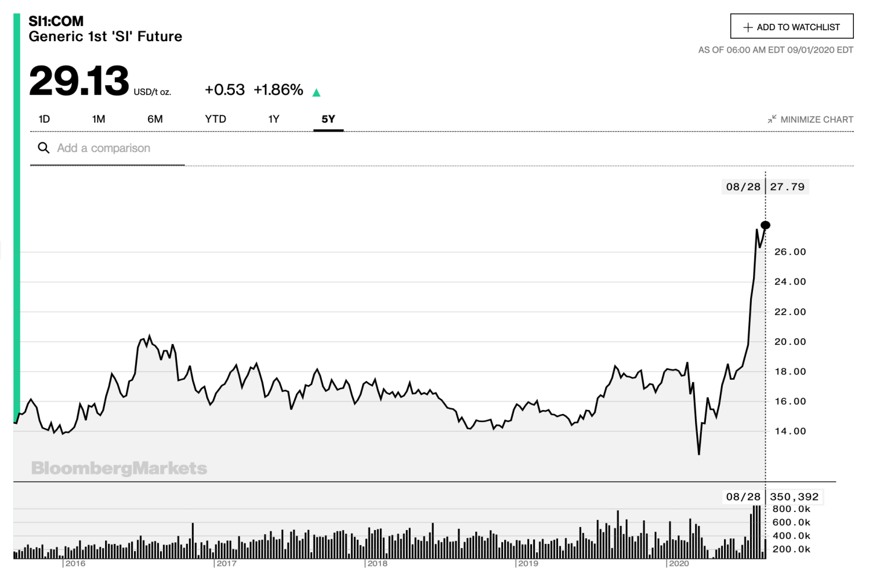Switch chart to 1Y range
Screen dimensions: 869x588
pyautogui.click(x=274, y=119)
